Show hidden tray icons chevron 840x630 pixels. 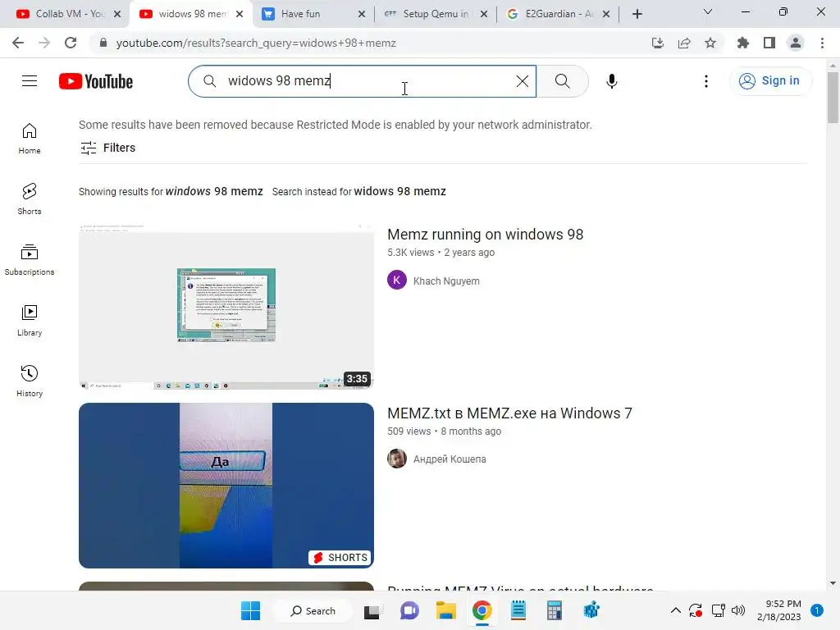676,610
